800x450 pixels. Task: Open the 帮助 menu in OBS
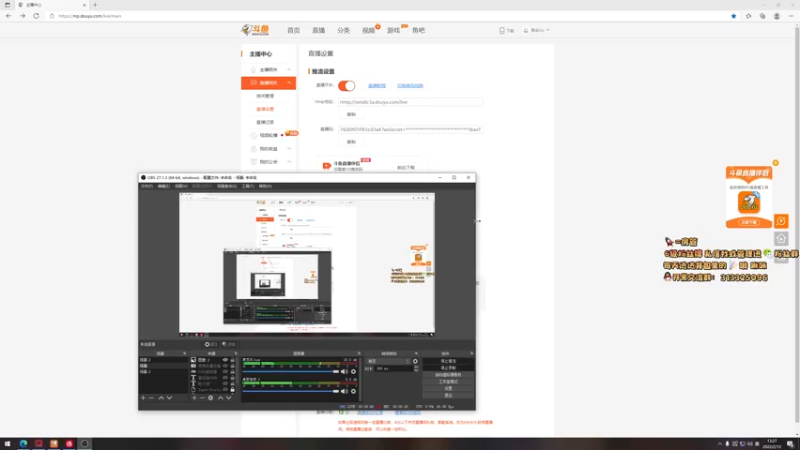click(x=265, y=186)
